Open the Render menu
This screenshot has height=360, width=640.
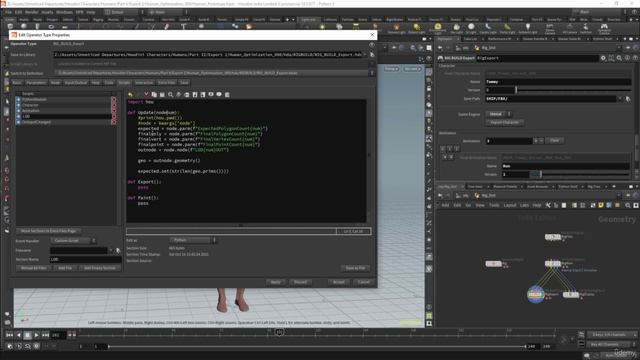(x=31, y=12)
